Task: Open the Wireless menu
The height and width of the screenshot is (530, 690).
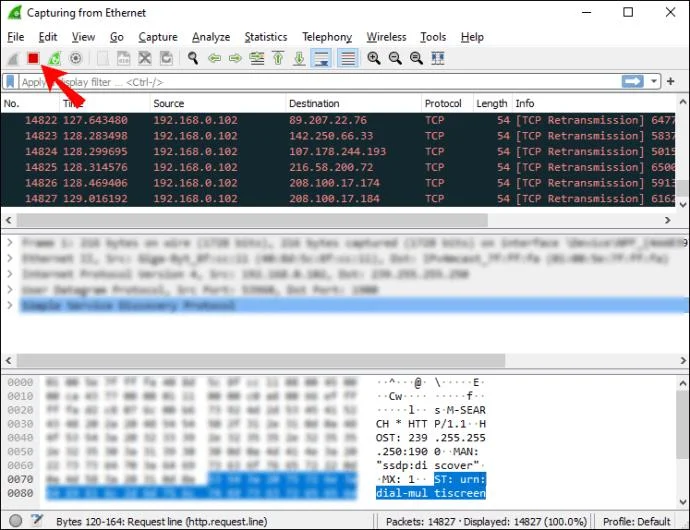Action: click(x=386, y=37)
